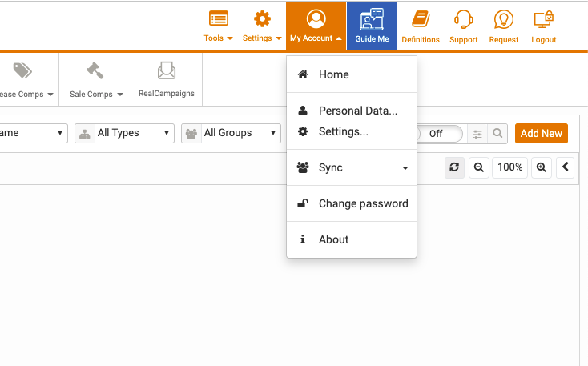Expand the All Groups dropdown
This screenshot has height=366, width=588.
(231, 133)
